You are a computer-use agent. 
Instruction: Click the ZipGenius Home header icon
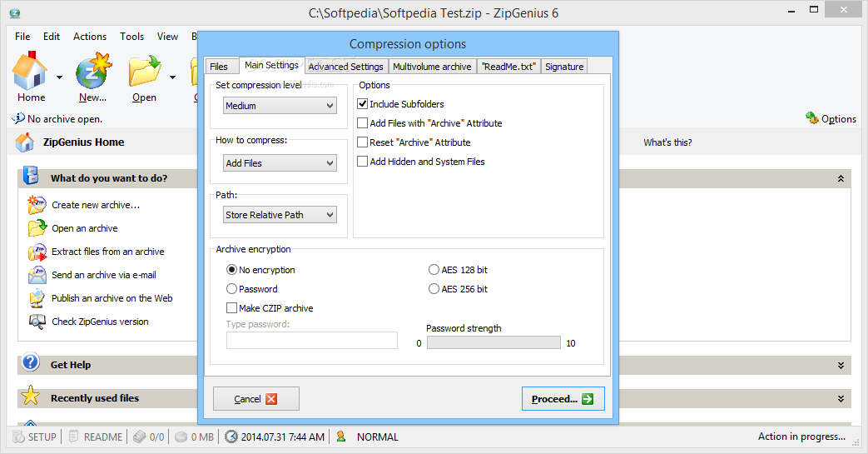pos(24,142)
